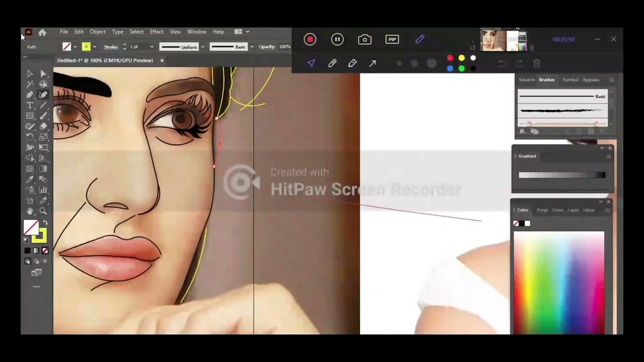Select the Scale tool

pyautogui.click(x=43, y=137)
